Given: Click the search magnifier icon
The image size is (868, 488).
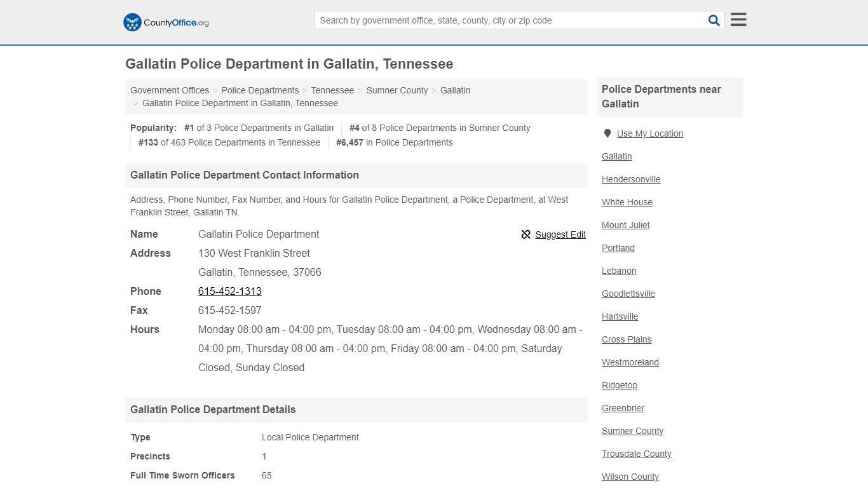Looking at the screenshot, I should [714, 20].
